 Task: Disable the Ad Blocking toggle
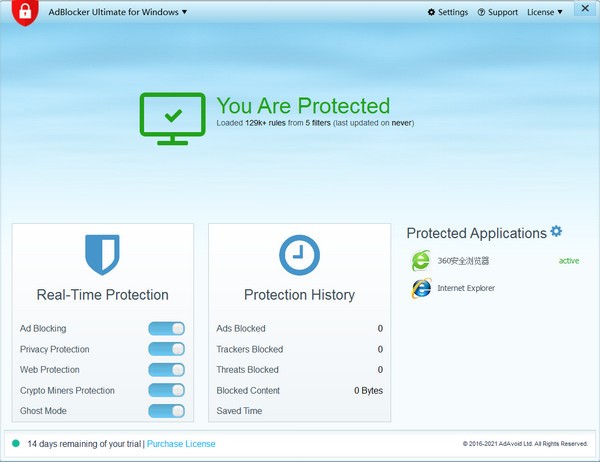pos(166,328)
